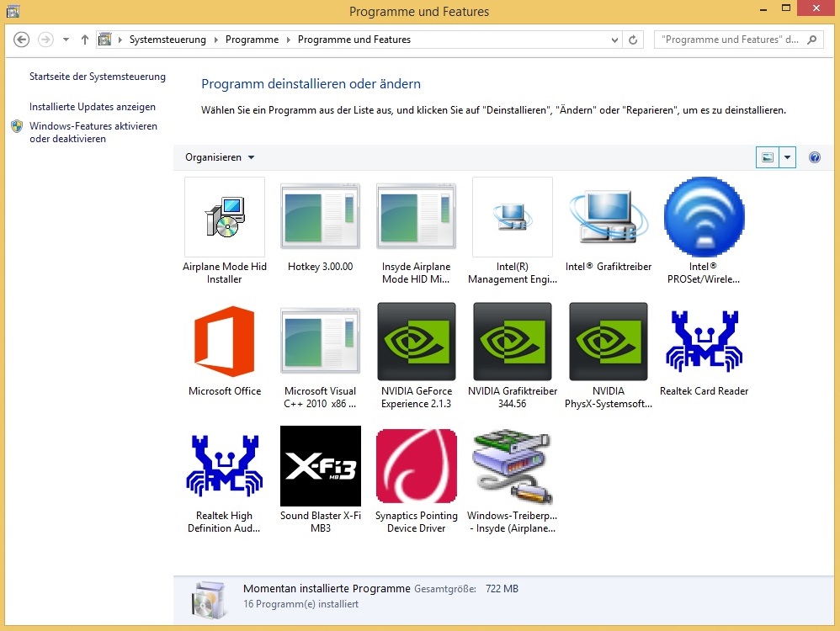840x631 pixels.
Task: Maximize the Programme und Features window
Action: [x=786, y=8]
